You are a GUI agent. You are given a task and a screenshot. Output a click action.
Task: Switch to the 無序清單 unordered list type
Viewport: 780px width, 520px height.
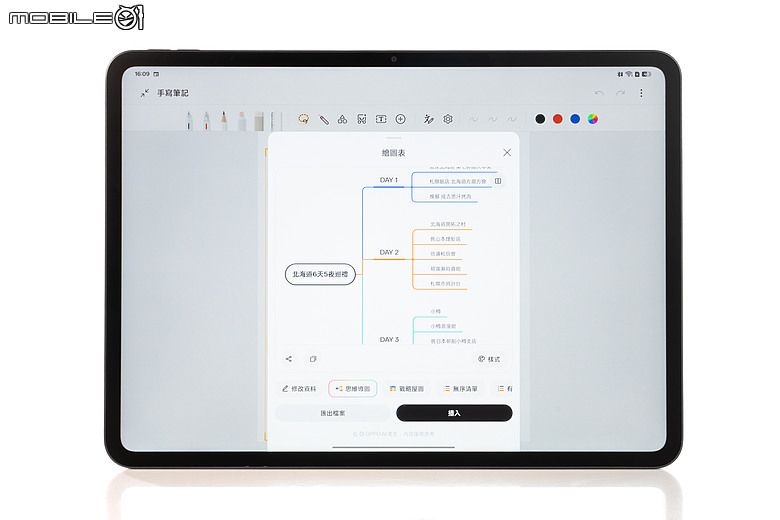(x=460, y=389)
